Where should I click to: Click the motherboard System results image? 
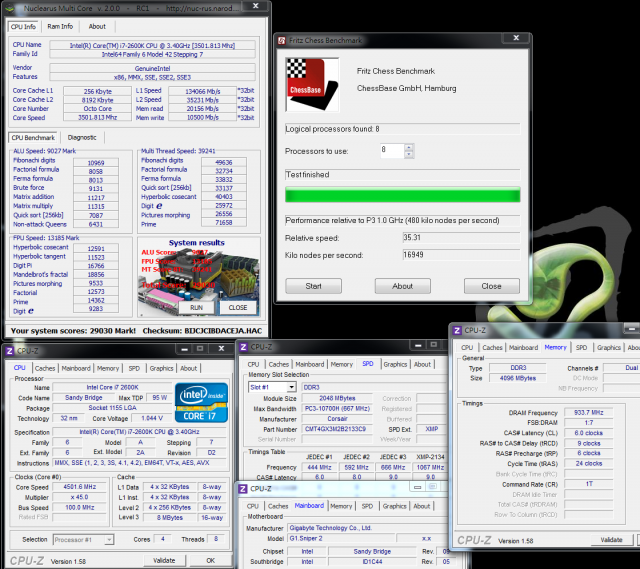[x=199, y=277]
